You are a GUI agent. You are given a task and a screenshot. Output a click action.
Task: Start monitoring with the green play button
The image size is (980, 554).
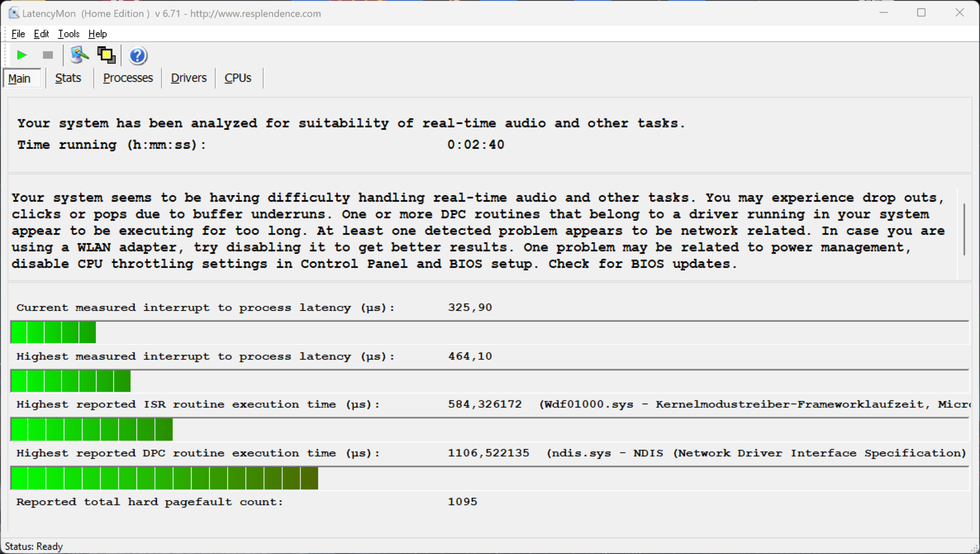[x=21, y=55]
